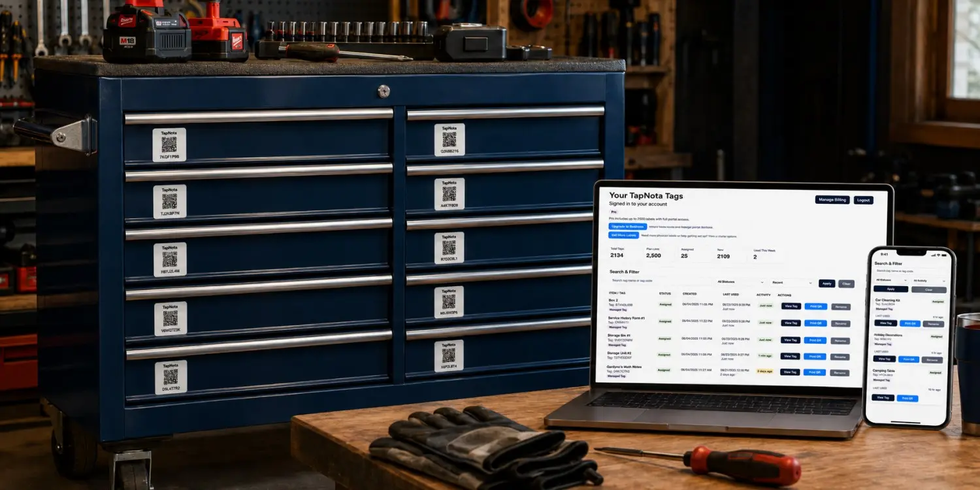View Tag for Service History Form #1
The image size is (980, 490).
(791, 323)
